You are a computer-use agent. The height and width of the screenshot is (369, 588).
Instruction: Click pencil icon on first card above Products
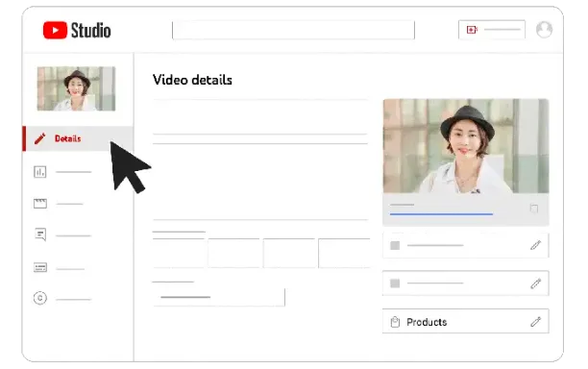535,245
